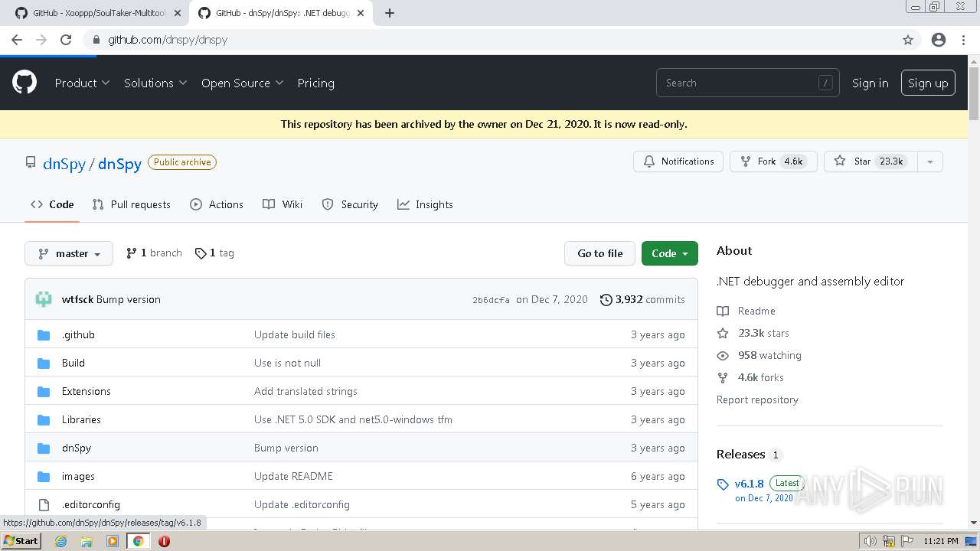Viewport: 980px width, 551px height.
Task: Open the Star lists dropdown arrow
Action: click(930, 161)
